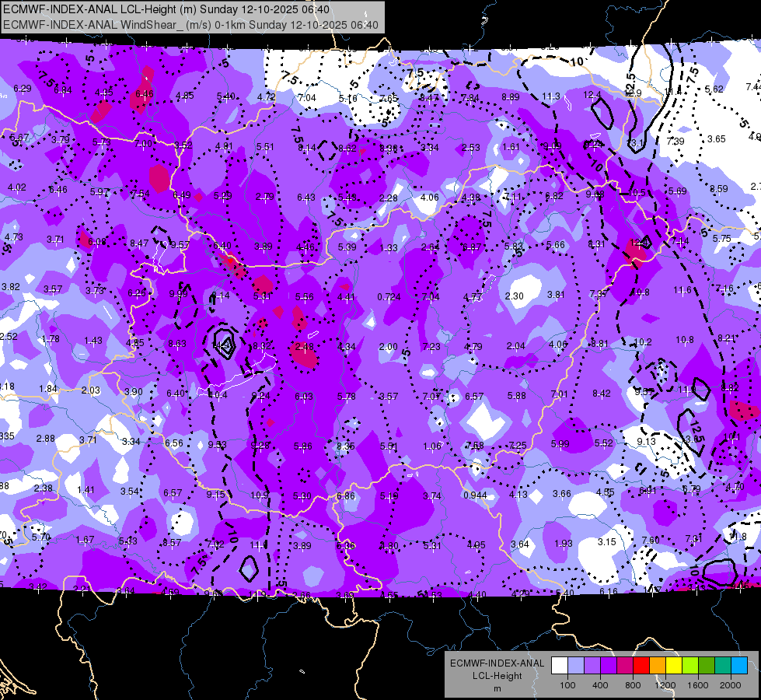This screenshot has width=761, height=700.
Task: Click the 2.30 value over the white patch
Action: click(514, 296)
